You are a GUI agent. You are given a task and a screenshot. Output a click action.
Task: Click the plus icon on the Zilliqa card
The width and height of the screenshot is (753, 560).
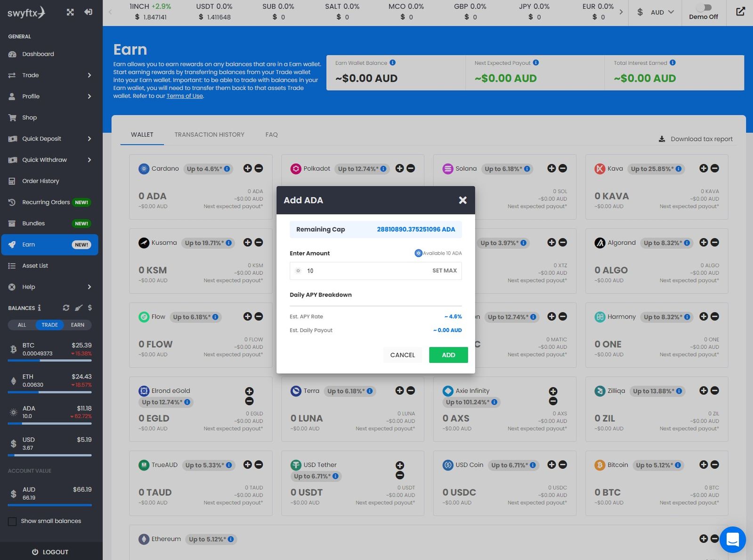pos(704,390)
